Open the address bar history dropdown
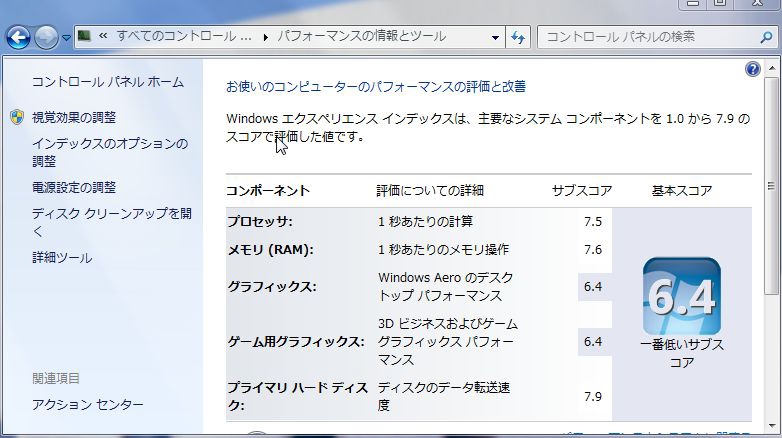The width and height of the screenshot is (782, 438). coord(495,37)
